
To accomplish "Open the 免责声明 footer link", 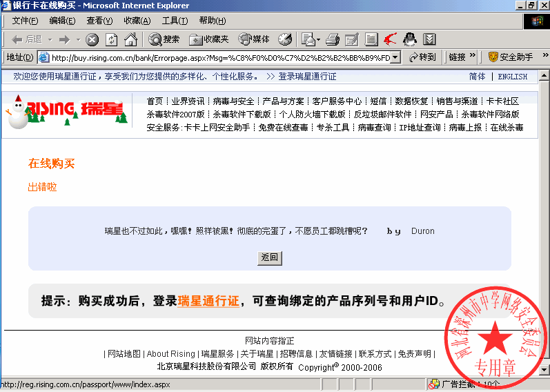I will [414, 354].
